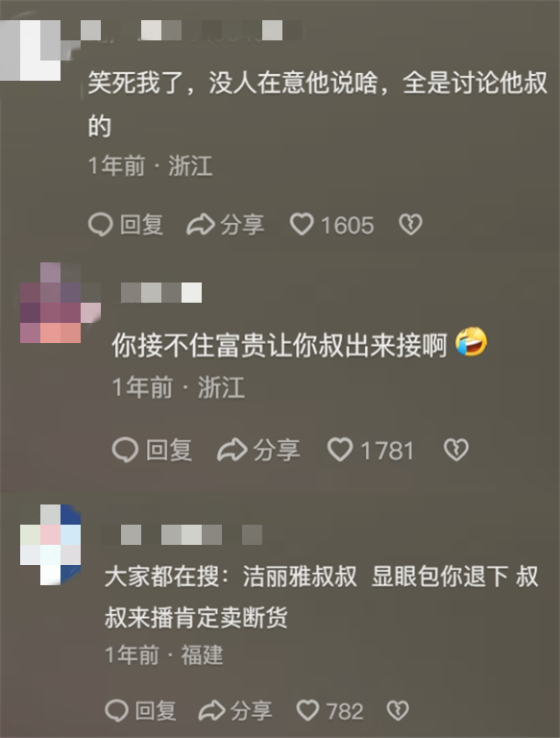
Task: Open the second commenter's username
Action: pos(161,293)
